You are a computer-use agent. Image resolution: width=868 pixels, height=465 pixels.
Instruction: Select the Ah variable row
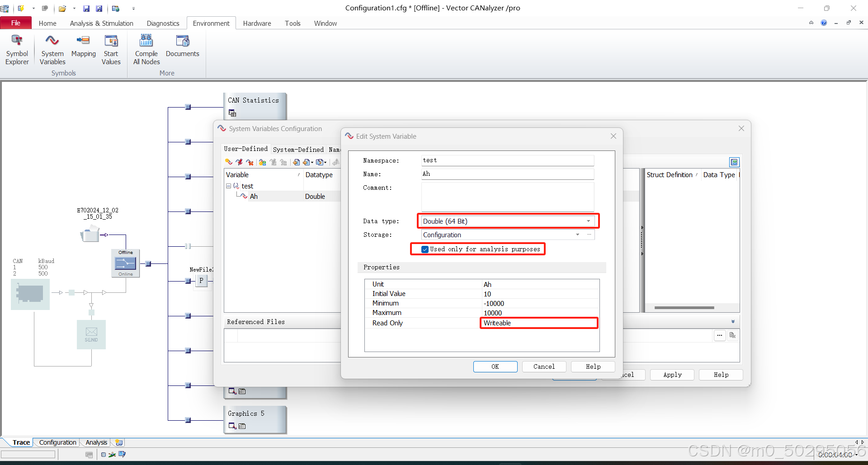tap(283, 197)
